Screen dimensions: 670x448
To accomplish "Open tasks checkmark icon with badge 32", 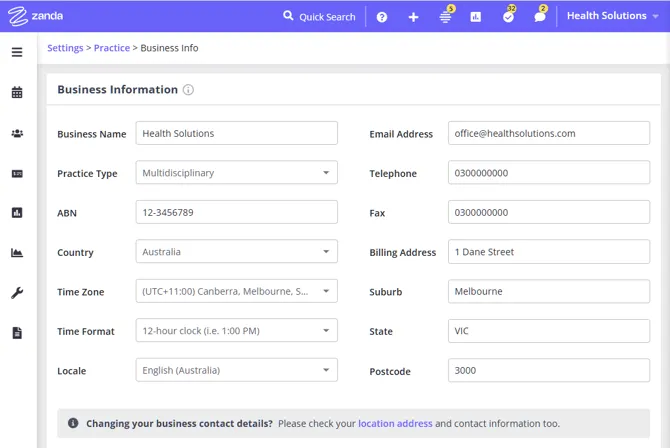I will pyautogui.click(x=509, y=15).
